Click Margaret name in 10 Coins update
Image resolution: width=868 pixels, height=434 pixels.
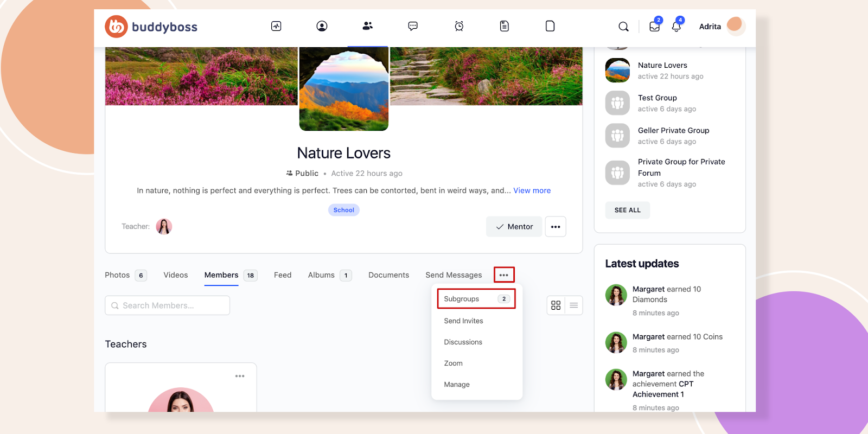[648, 337]
